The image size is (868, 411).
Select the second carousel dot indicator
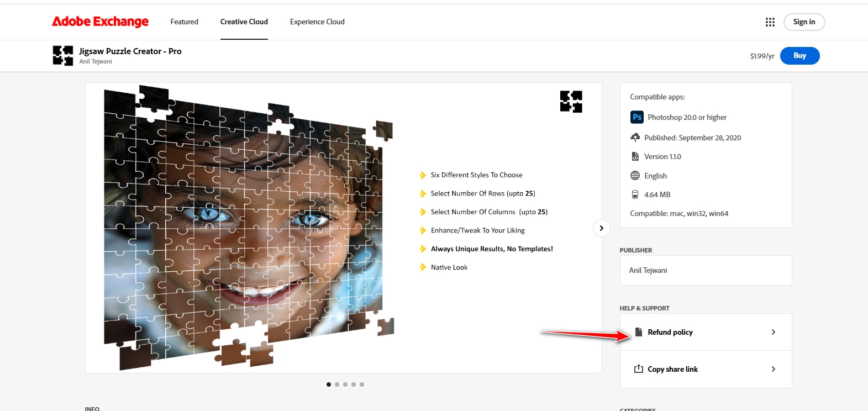[x=337, y=384]
